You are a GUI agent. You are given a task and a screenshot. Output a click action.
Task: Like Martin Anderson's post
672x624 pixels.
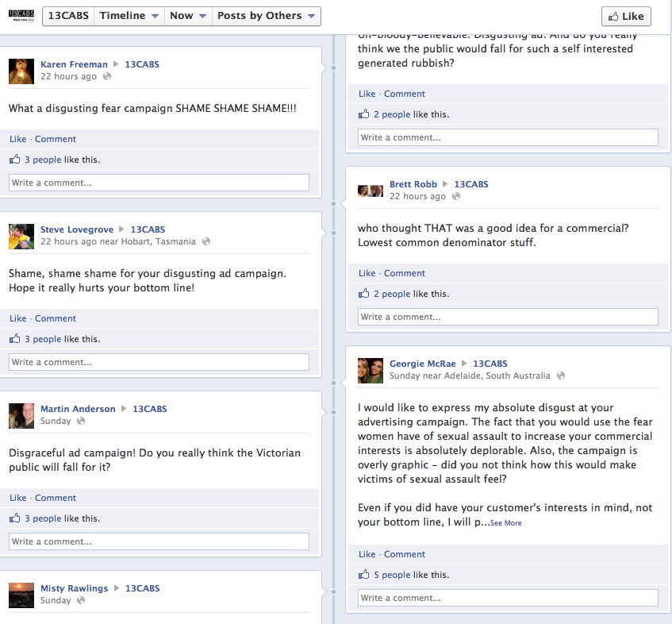[x=18, y=498]
